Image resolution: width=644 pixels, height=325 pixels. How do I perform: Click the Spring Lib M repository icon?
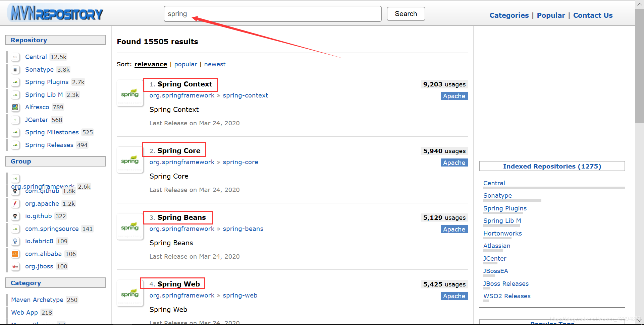tap(15, 95)
